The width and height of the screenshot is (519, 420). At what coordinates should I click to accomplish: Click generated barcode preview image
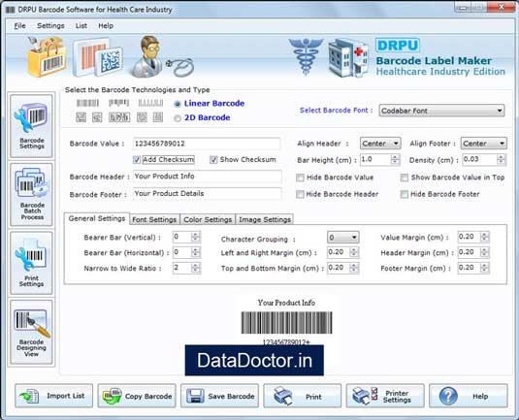pyautogui.click(x=286, y=323)
